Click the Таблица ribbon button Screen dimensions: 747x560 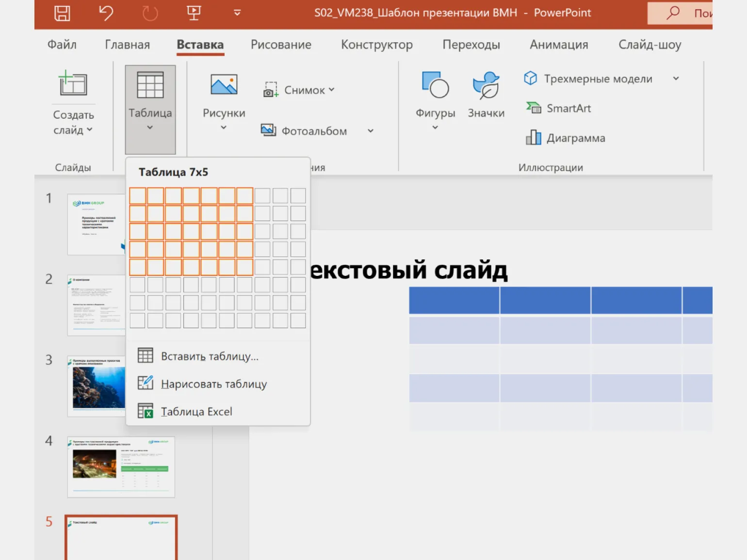150,110
